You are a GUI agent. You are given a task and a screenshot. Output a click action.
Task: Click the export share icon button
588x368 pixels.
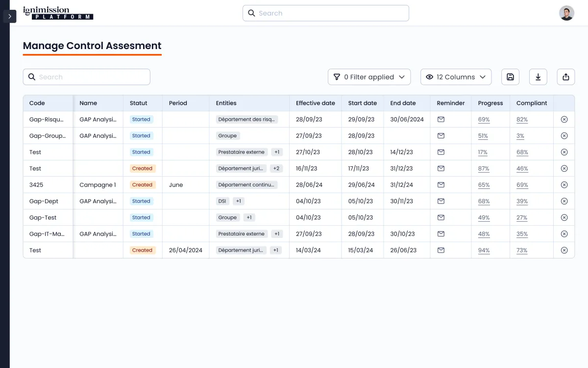click(x=566, y=77)
